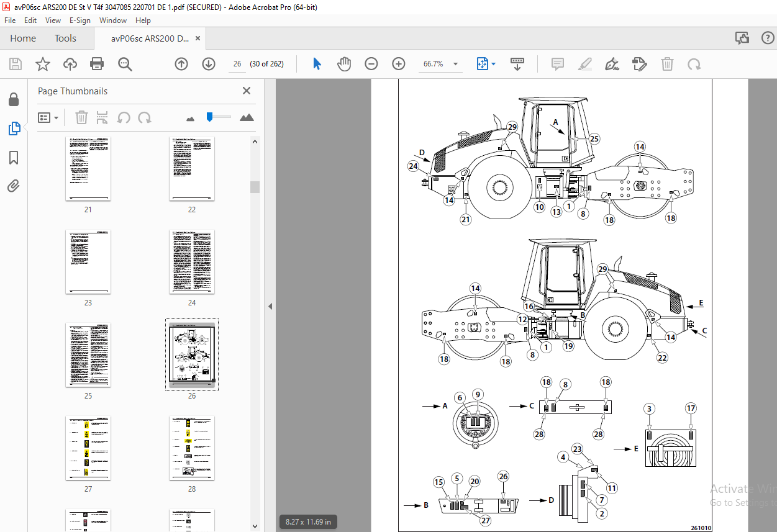Add the document to starred files
This screenshot has height=532, width=777.
[43, 64]
